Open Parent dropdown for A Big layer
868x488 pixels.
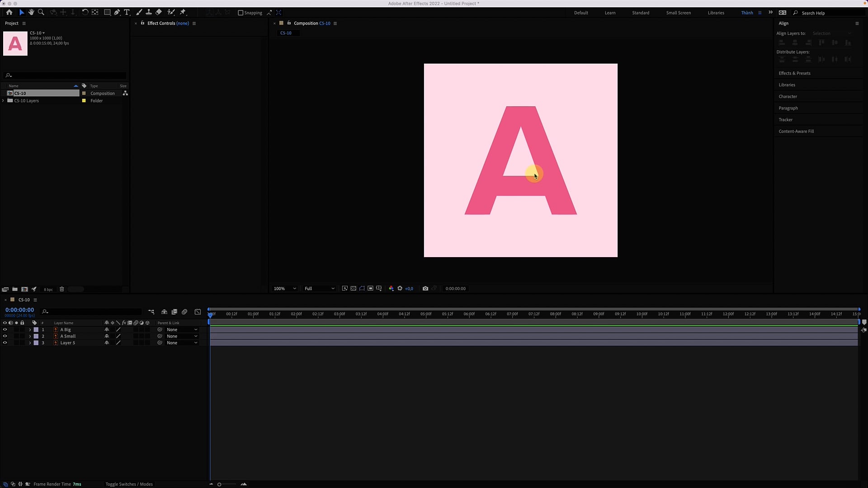coord(182,330)
